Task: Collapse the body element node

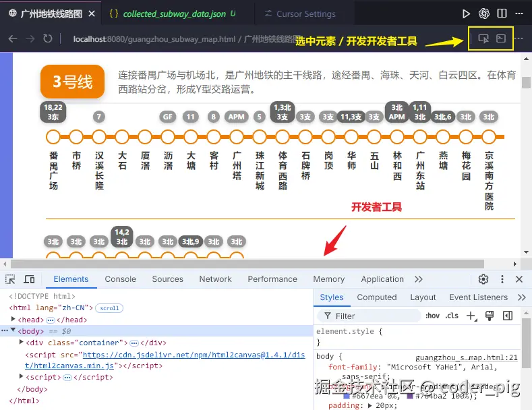Action: click(x=13, y=330)
